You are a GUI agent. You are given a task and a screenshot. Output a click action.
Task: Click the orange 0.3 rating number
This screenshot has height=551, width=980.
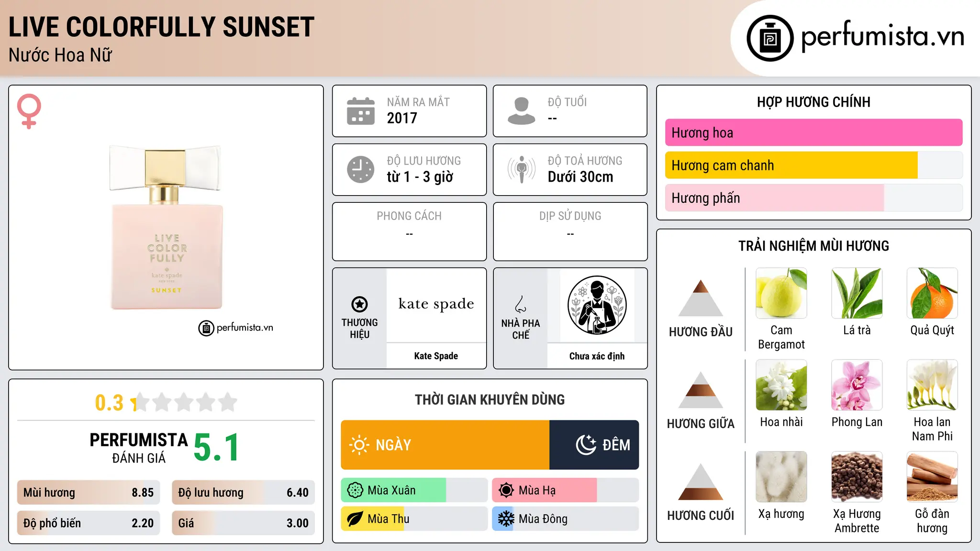(109, 403)
